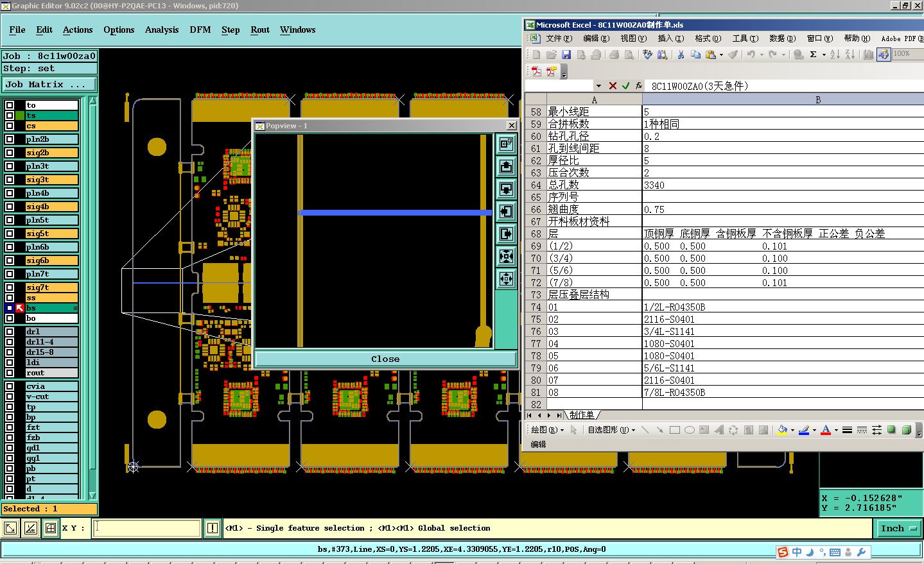This screenshot has height=564, width=924.
Task: Toggle display box for layer pln2b
Action: pos(10,139)
